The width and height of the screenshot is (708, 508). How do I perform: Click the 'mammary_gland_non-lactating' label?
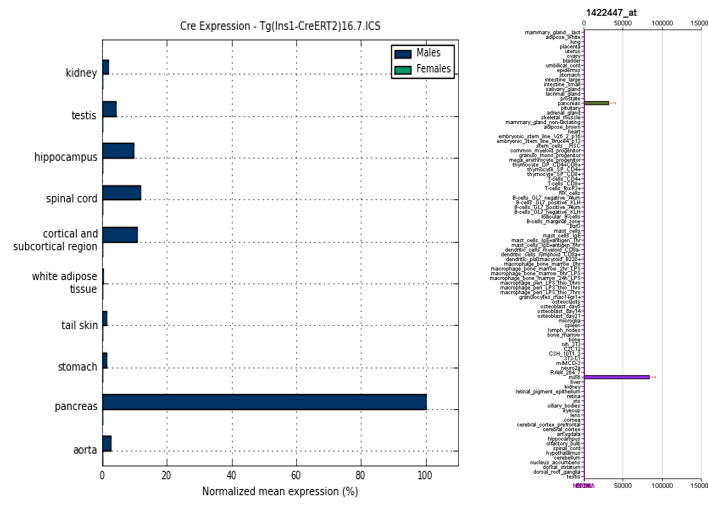(543, 122)
